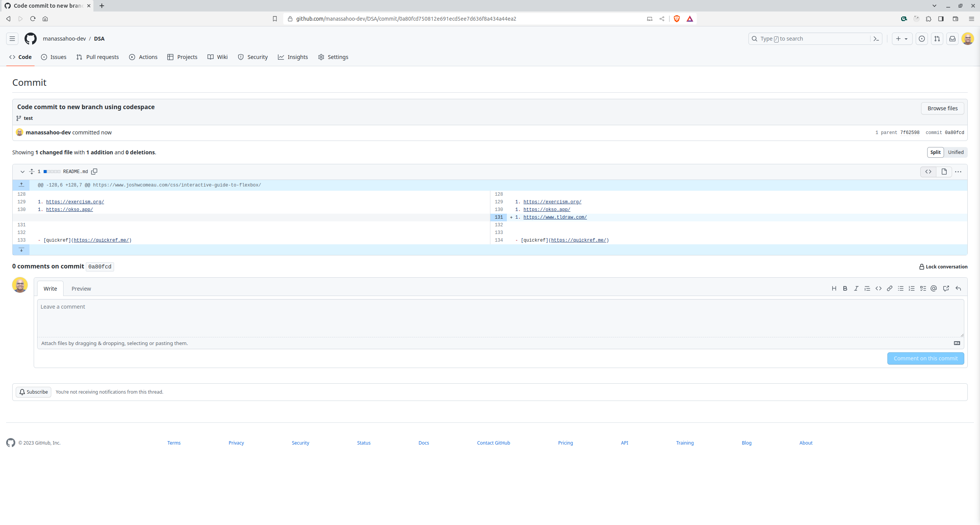
Task: Mention a user with the @ icon
Action: tap(934, 288)
